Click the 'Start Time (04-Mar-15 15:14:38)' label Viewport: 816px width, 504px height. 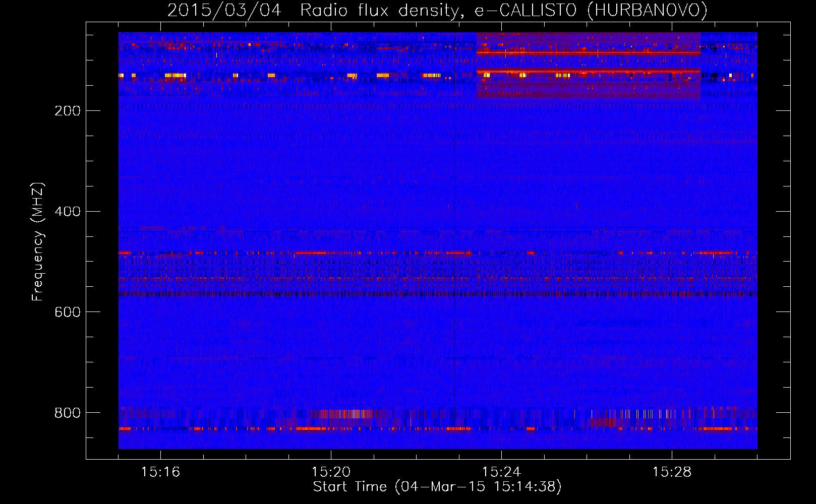tap(437, 487)
